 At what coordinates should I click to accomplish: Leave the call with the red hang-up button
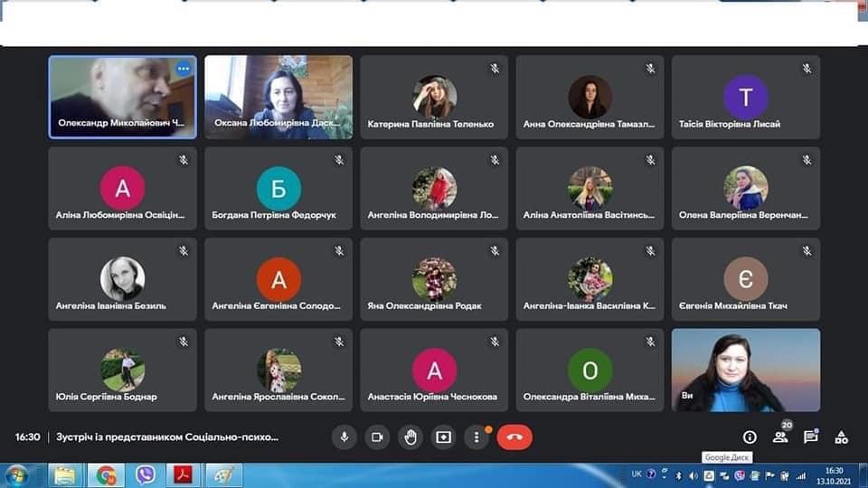point(514,437)
